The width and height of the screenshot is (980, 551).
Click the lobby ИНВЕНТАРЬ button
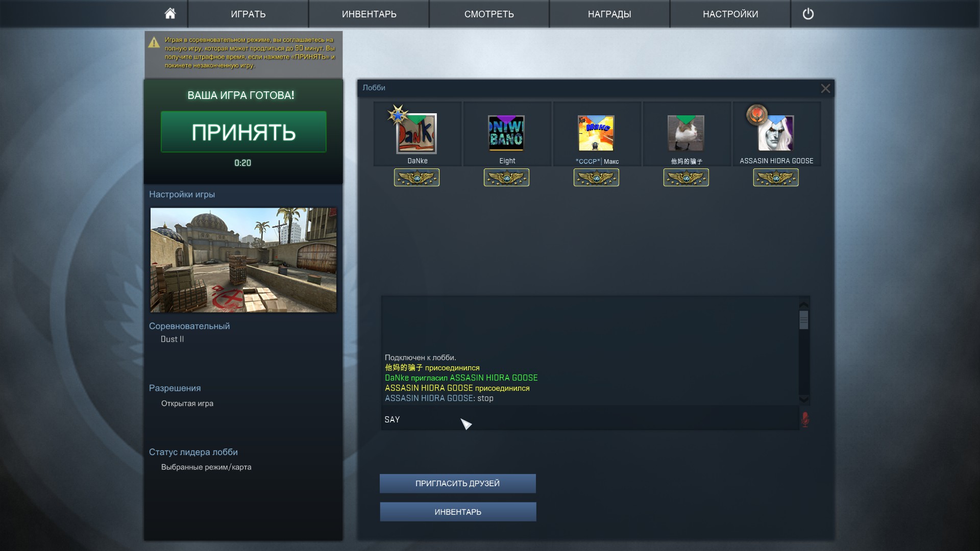tap(457, 512)
